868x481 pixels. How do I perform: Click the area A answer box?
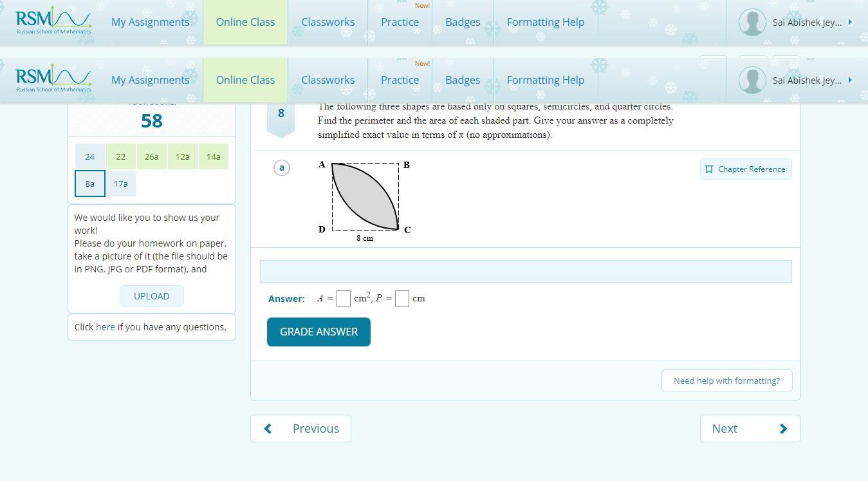click(344, 299)
